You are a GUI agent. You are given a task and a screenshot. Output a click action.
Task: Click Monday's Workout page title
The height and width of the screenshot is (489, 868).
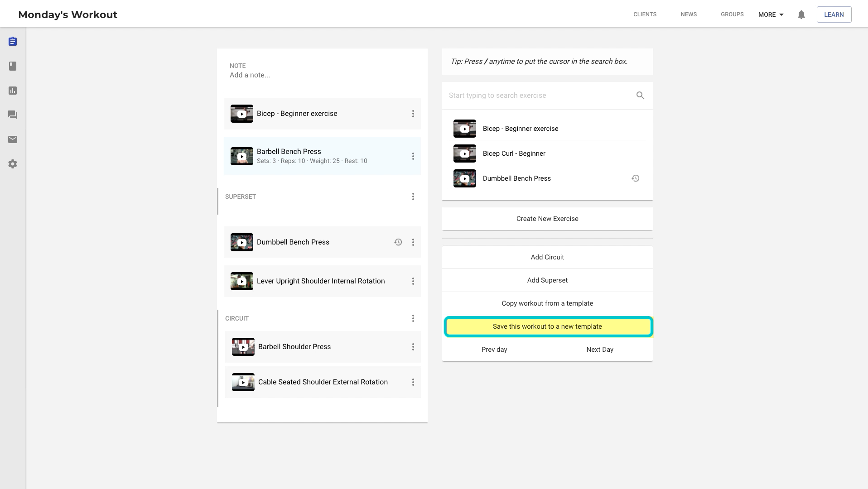pyautogui.click(x=68, y=14)
